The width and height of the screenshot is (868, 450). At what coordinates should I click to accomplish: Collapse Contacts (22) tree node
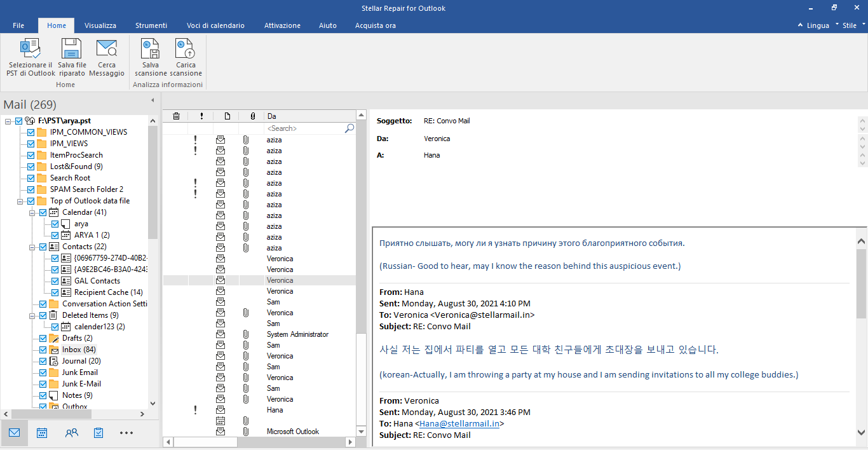pos(32,247)
